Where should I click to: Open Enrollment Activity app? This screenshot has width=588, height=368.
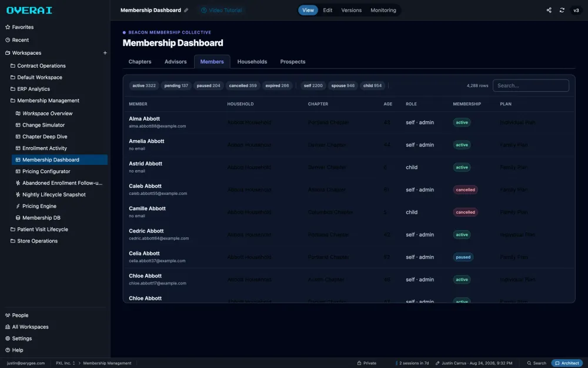pos(41,148)
